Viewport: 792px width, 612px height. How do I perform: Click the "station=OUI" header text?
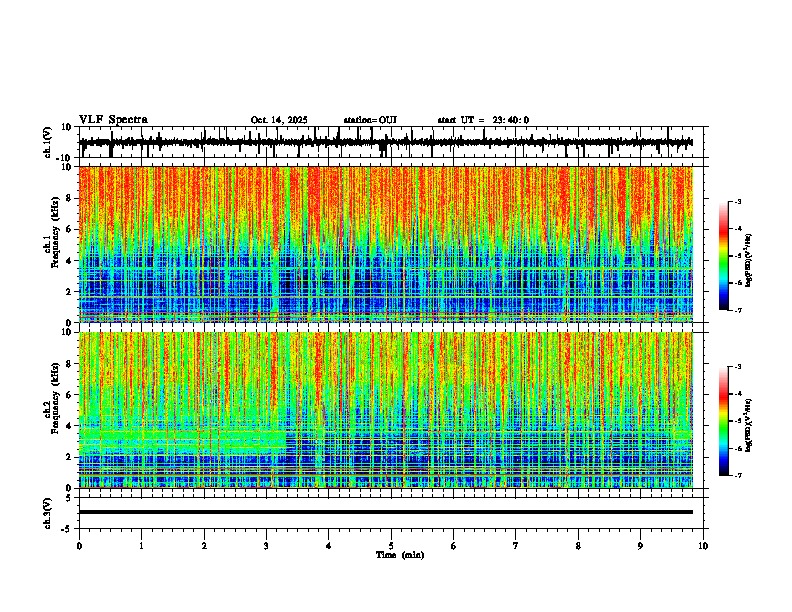click(370, 120)
